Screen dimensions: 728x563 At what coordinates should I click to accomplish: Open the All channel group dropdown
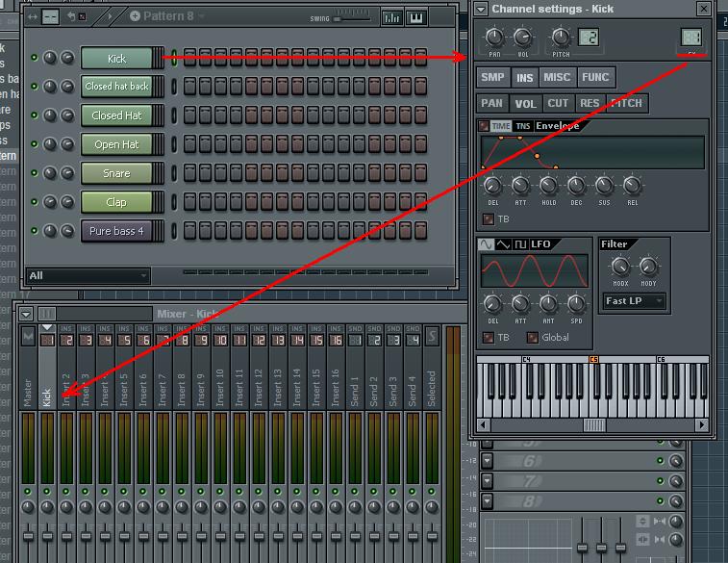click(88, 276)
